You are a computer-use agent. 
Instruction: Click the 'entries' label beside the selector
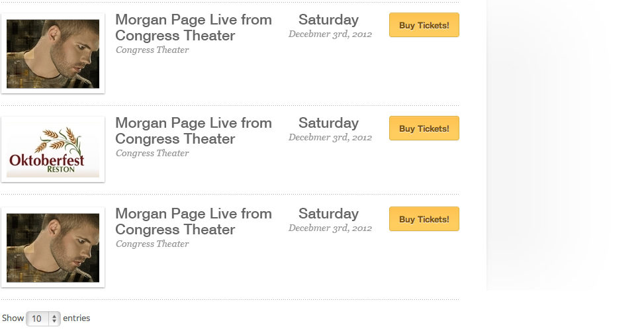click(x=76, y=318)
